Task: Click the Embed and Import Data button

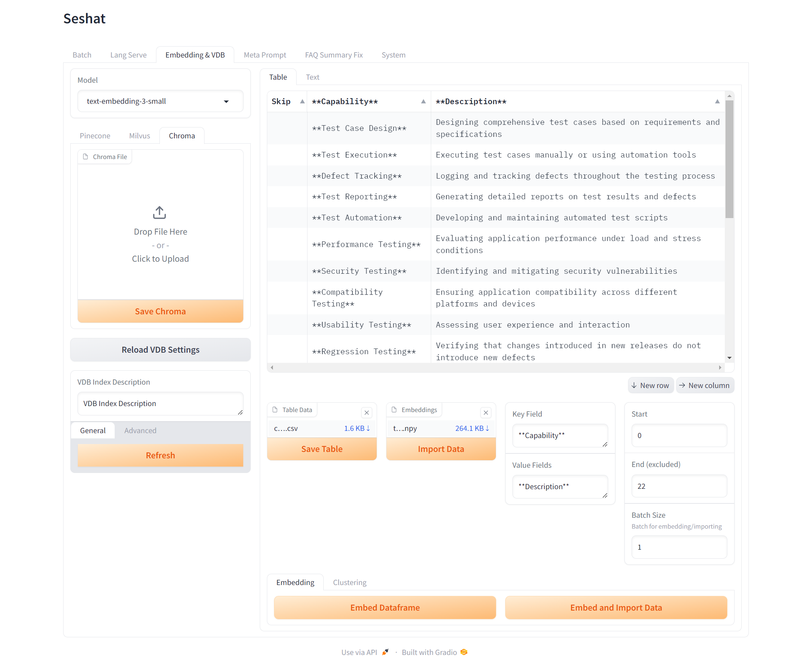Action: click(x=615, y=607)
